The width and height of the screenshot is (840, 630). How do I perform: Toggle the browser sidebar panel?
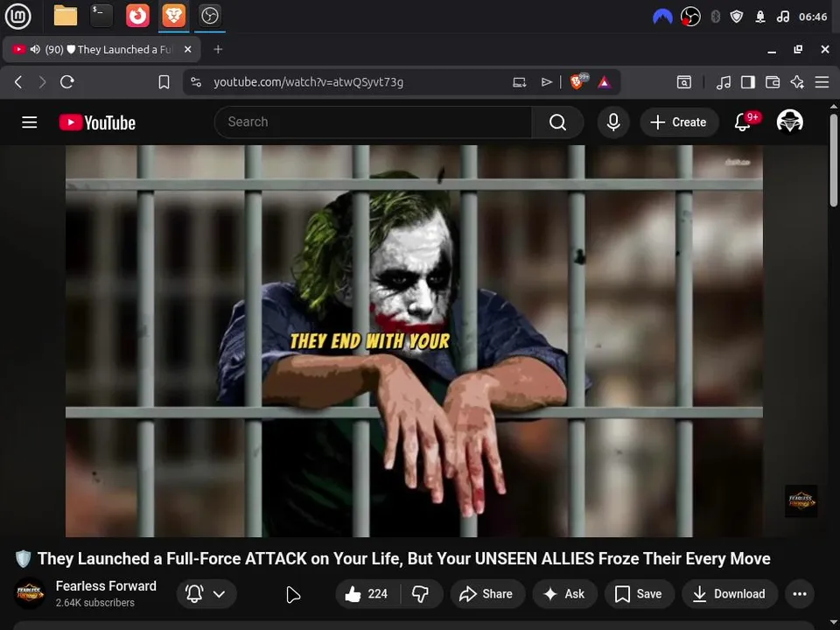tap(748, 82)
